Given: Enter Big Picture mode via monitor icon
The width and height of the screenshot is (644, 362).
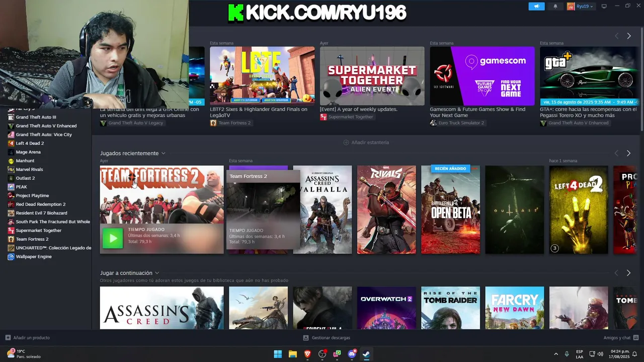Looking at the screenshot, I should point(604,6).
